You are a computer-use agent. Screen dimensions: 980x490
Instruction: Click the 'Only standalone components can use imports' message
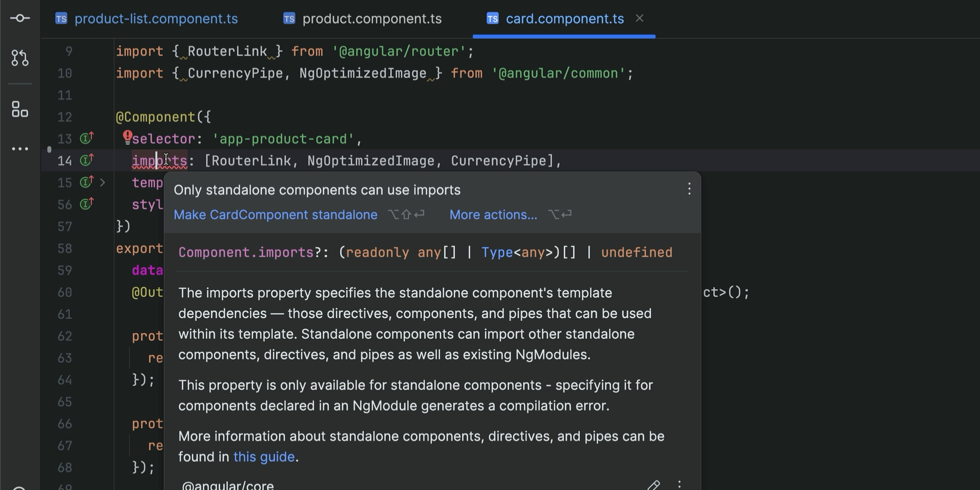317,190
